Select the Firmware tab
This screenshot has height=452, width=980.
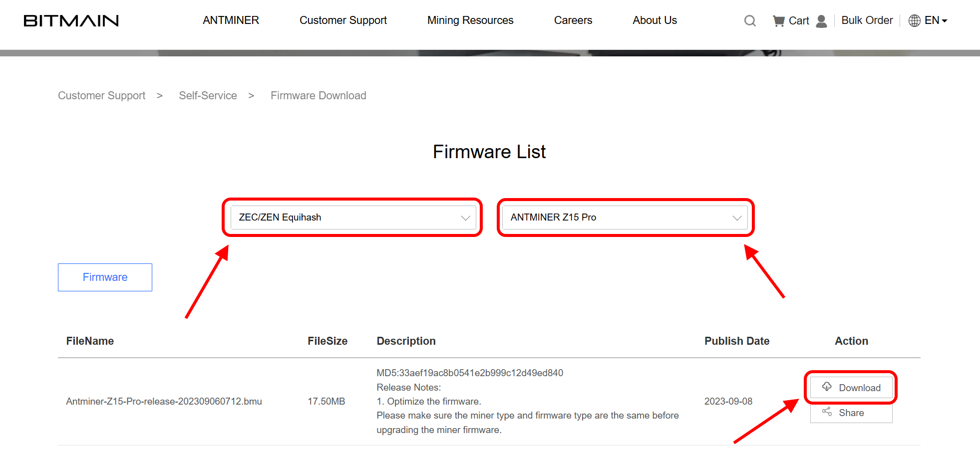tap(105, 277)
